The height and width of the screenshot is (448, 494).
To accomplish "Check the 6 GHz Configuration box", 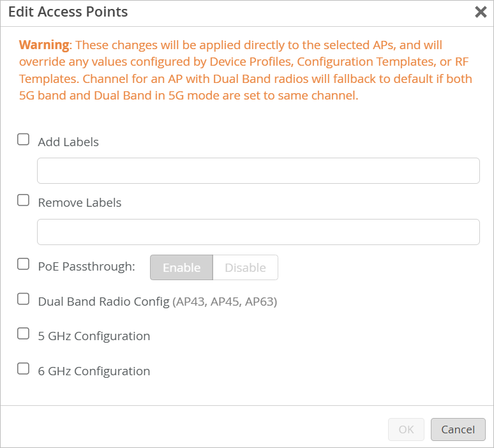I will point(24,369).
